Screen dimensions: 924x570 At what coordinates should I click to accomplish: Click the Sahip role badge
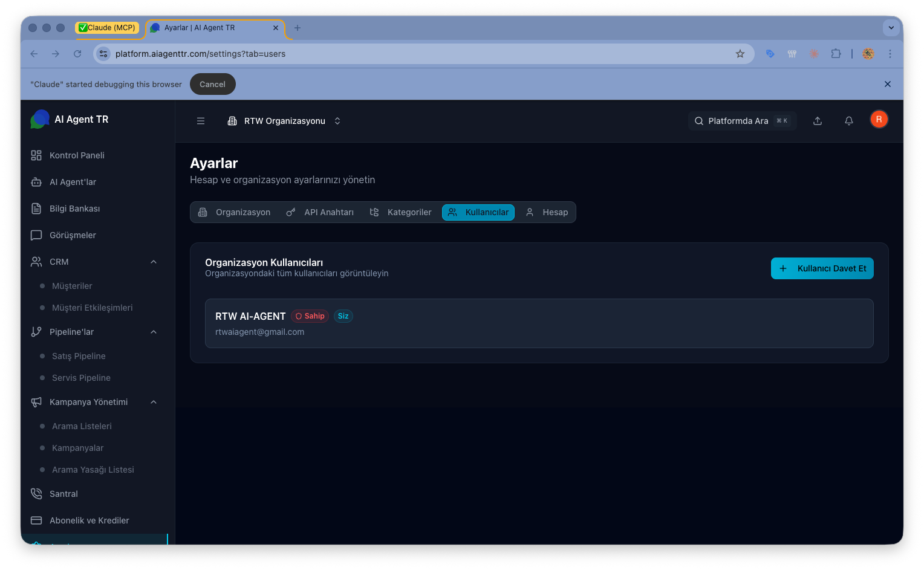[310, 316]
